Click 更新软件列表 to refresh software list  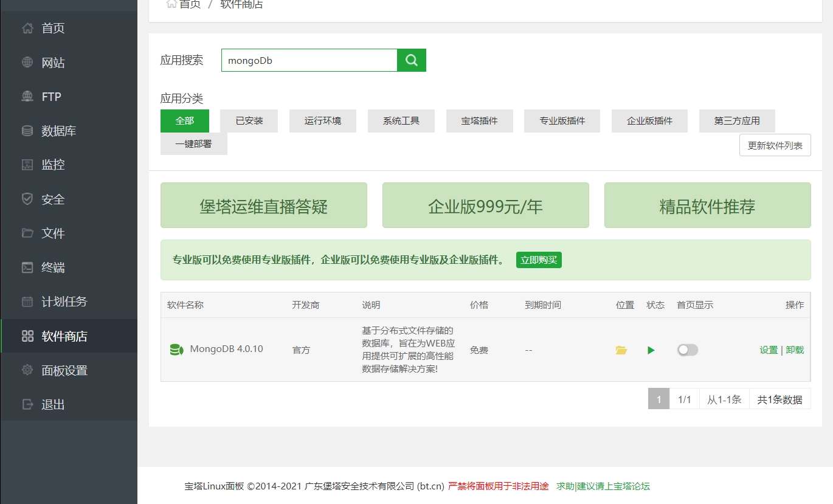775,145
